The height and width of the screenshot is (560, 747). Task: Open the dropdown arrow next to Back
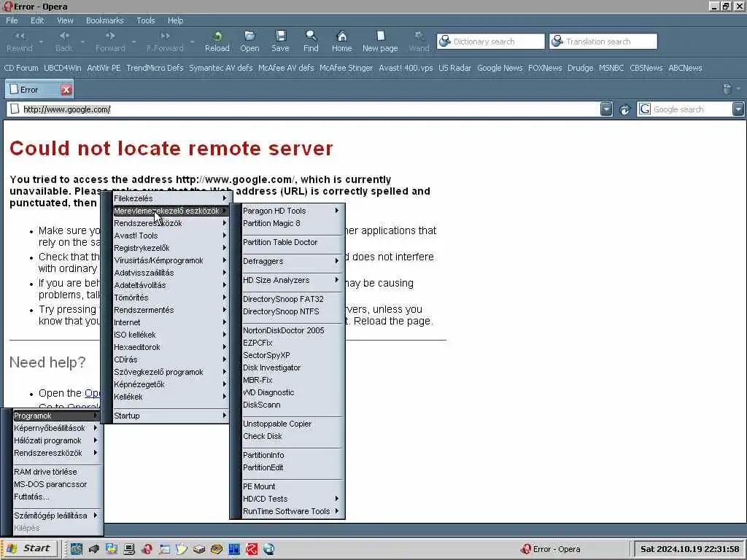click(82, 42)
